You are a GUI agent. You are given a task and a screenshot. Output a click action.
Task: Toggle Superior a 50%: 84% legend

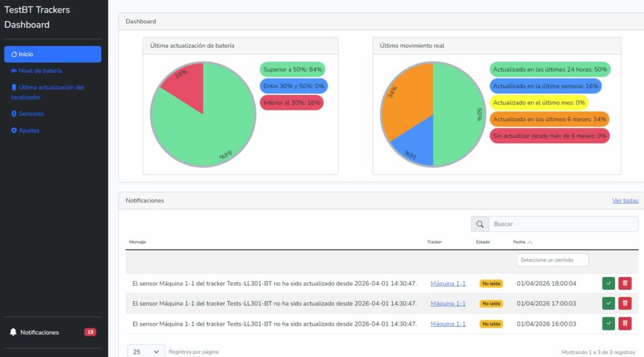[292, 69]
